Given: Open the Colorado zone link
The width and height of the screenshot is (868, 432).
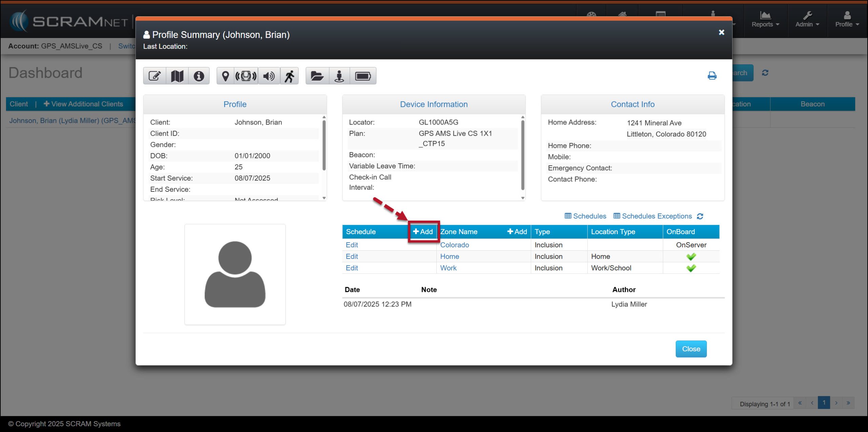Looking at the screenshot, I should click(x=454, y=245).
